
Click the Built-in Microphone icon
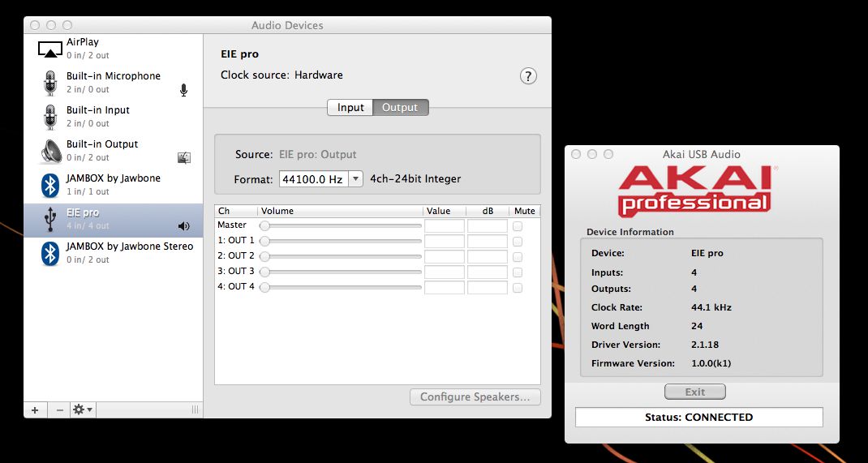[x=50, y=83]
